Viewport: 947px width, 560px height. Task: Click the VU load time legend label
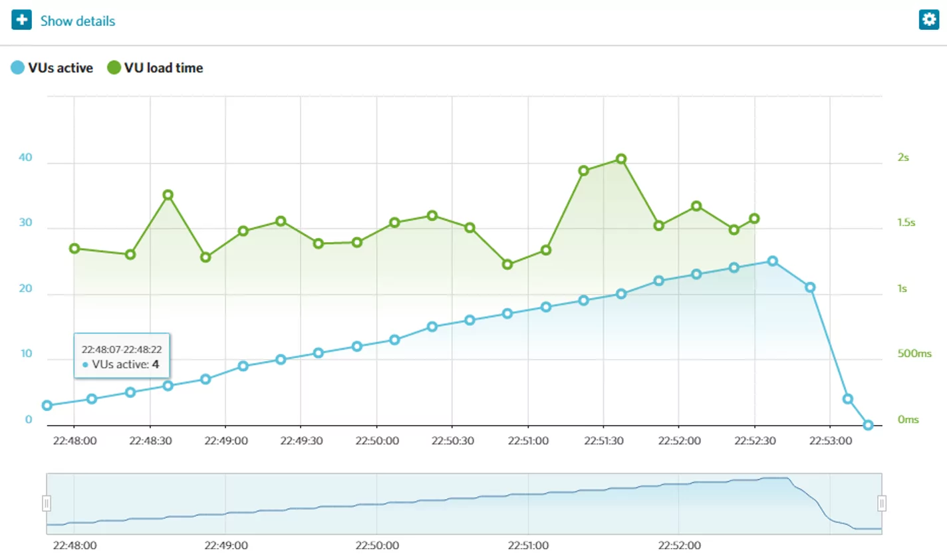164,68
